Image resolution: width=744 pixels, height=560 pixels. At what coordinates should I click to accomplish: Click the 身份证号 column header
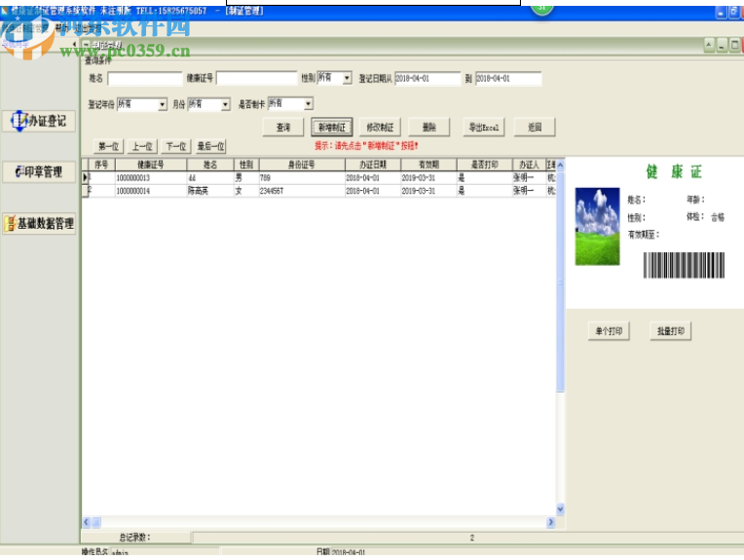[x=302, y=165]
